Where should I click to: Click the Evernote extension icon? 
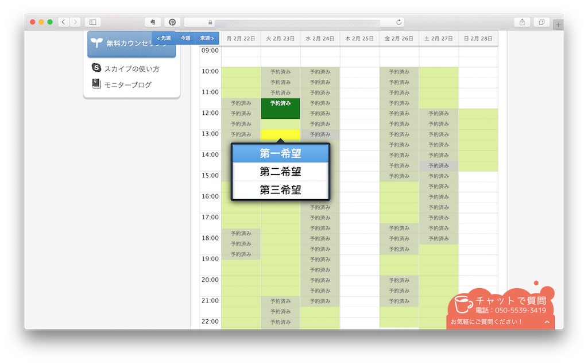(x=152, y=22)
